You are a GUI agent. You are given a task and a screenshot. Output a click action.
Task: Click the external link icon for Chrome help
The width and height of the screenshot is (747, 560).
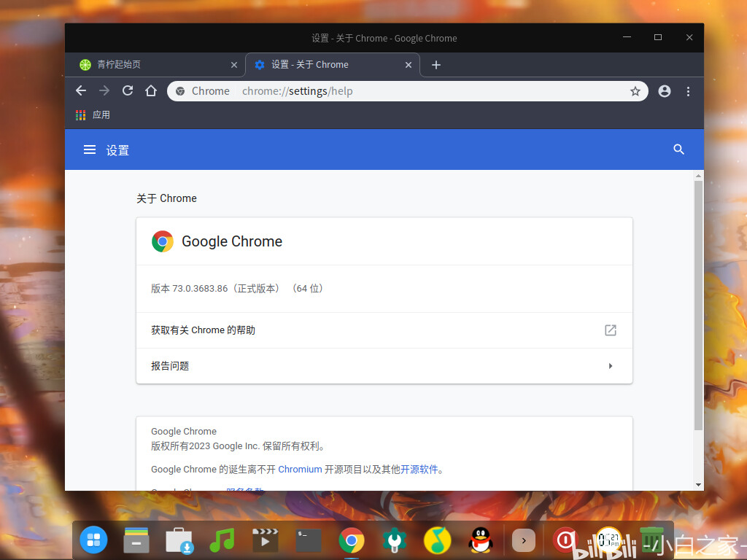click(611, 330)
